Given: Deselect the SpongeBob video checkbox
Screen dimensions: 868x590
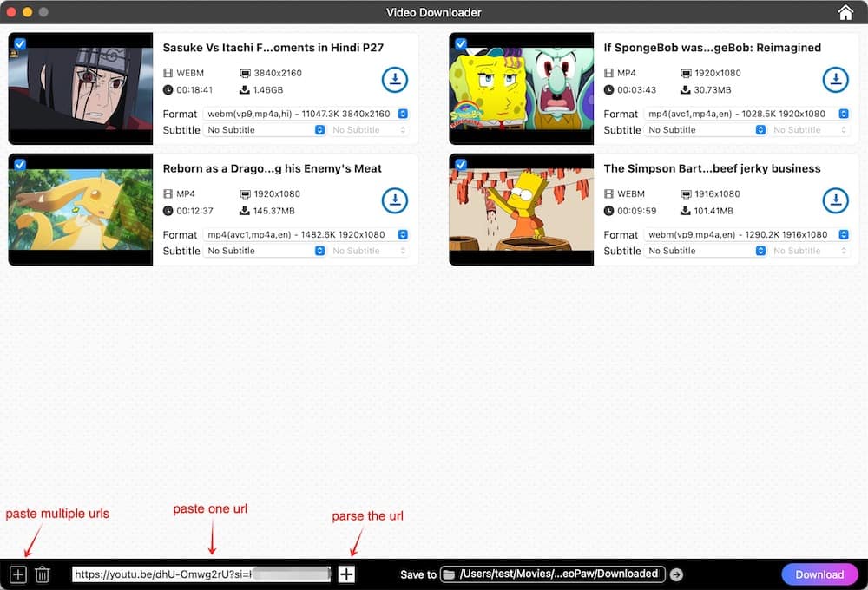Looking at the screenshot, I should pyautogui.click(x=461, y=43).
